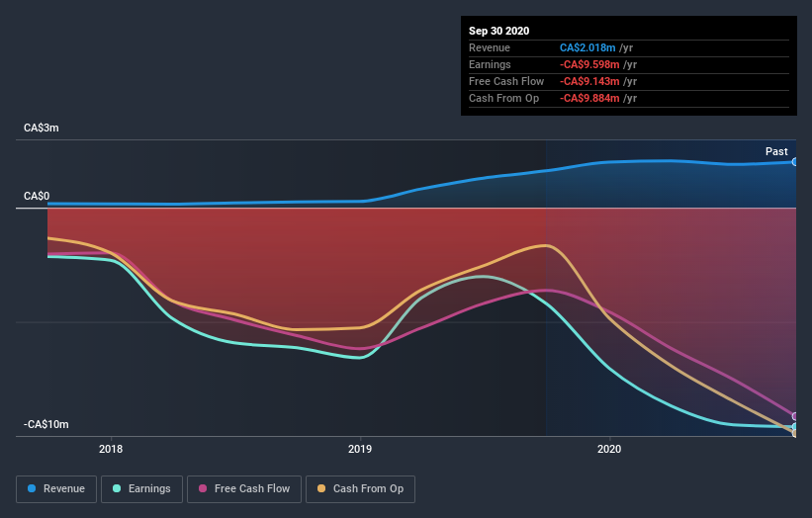Click the Earnings row label in tooltip
Screen dimensions: 812x518
tap(490, 64)
